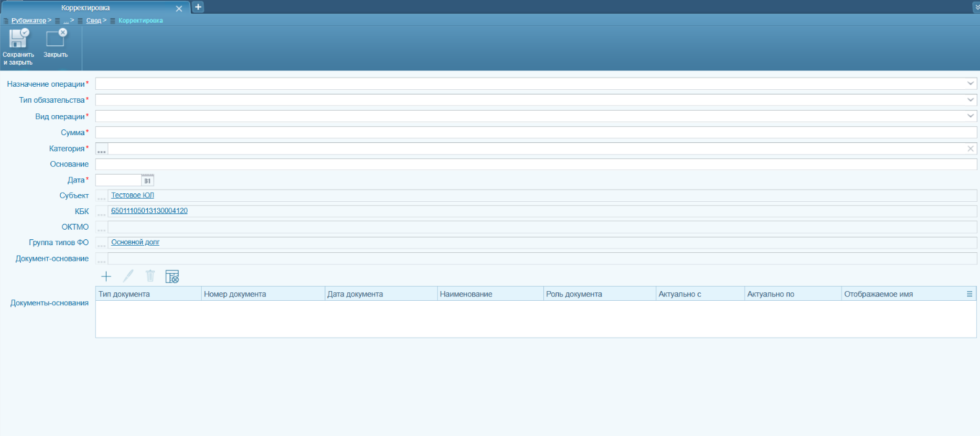Sort by Дата документа column header
Viewport: 980px width, 436px height.
tap(381, 294)
